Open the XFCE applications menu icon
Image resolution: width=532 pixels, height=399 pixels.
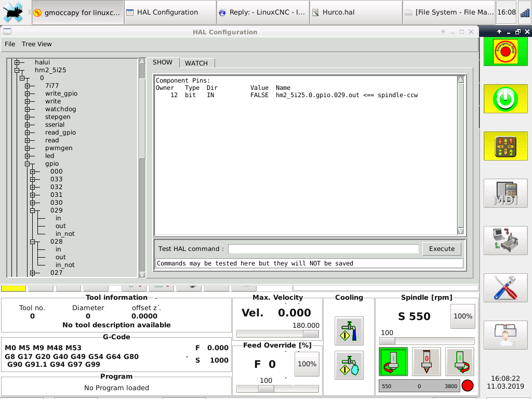point(13,12)
